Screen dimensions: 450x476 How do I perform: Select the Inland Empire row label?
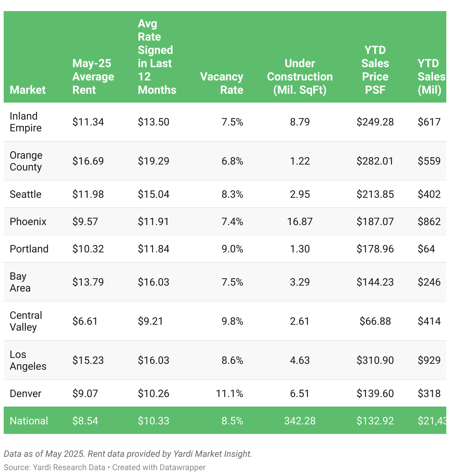pos(25,122)
